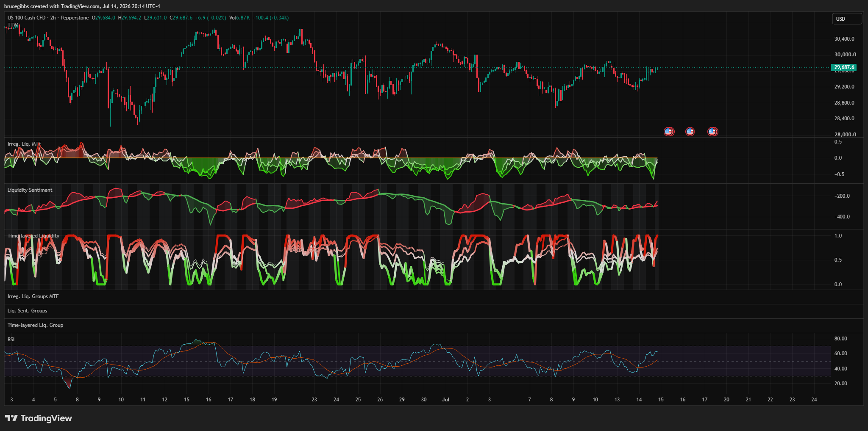868x431 pixels.
Task: Click the 30,000.0 price scale label
Action: coord(845,55)
